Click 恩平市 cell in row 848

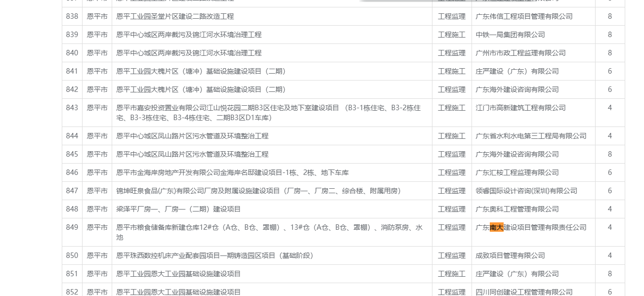click(x=97, y=209)
